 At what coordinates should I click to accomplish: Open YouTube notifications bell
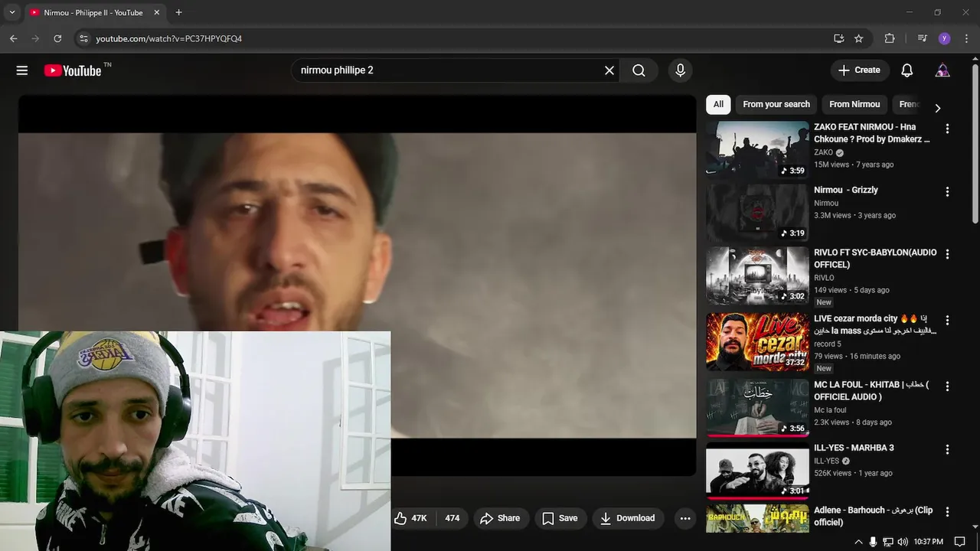coord(906,70)
